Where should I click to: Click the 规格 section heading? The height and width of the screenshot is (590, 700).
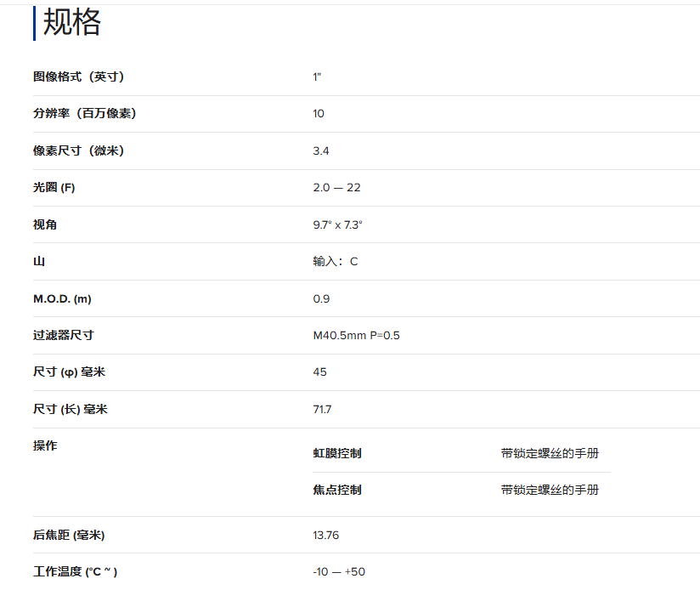click(x=71, y=23)
